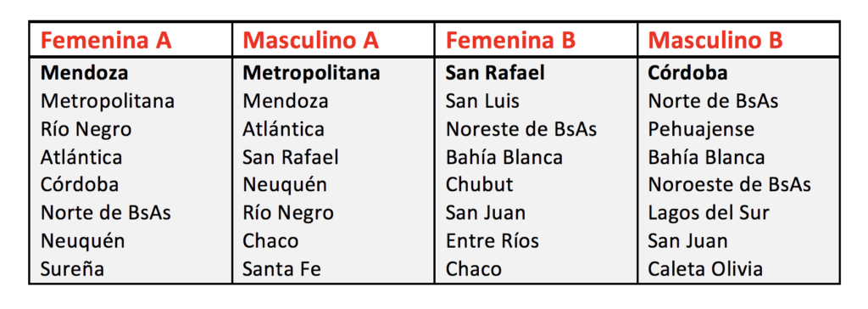This screenshot has height=309, width=868.
Task: Select Metropolitana in Masculino A column
Action: coord(312,73)
